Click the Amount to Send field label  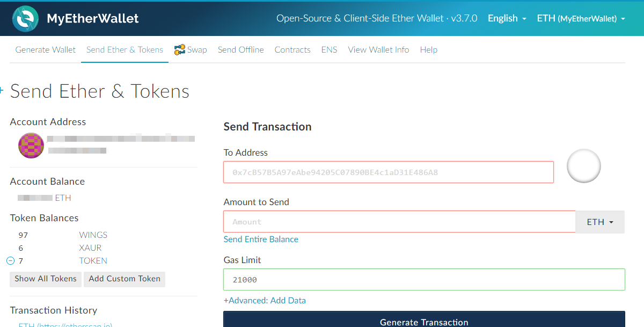point(257,202)
